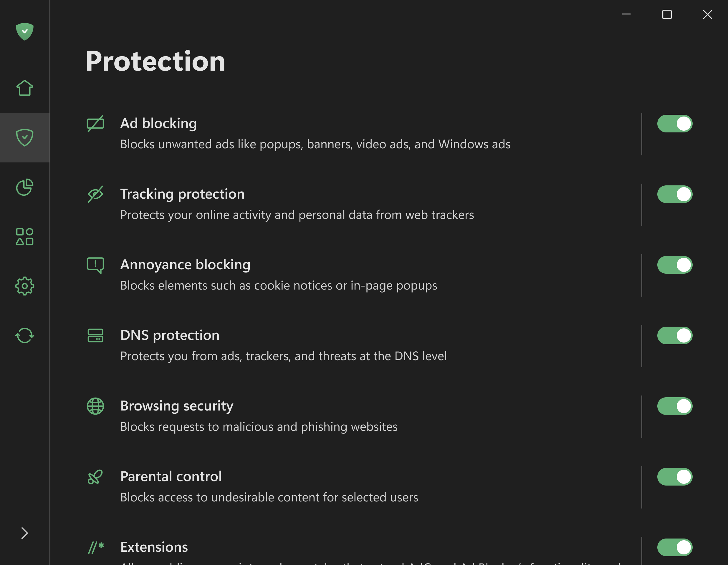Viewport: 728px width, 565px height.
Task: Switch off DNS protection toggle
Action: point(675,335)
